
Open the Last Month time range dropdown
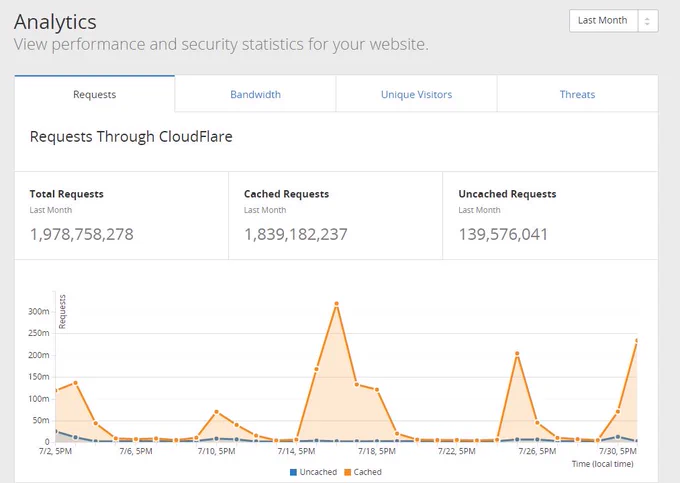pos(614,21)
